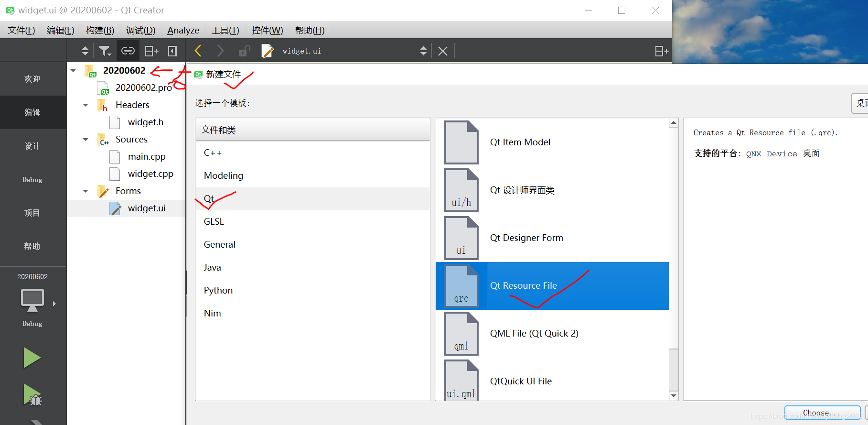This screenshot has width=868, height=425.
Task: Open the 调试(D) menu
Action: pos(140,30)
